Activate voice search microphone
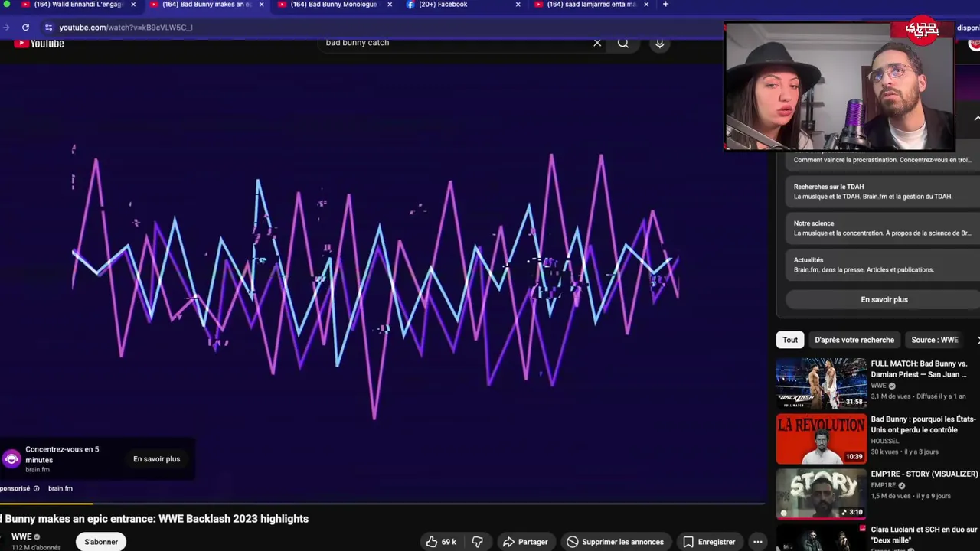 tap(659, 43)
